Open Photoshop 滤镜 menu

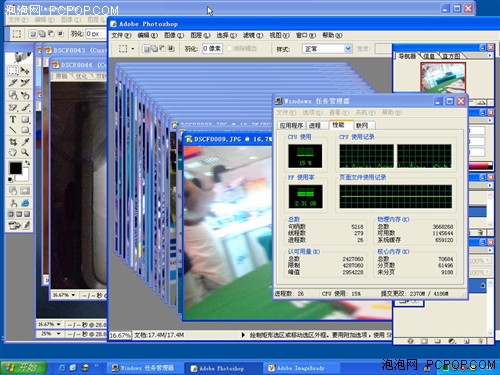(x=252, y=35)
